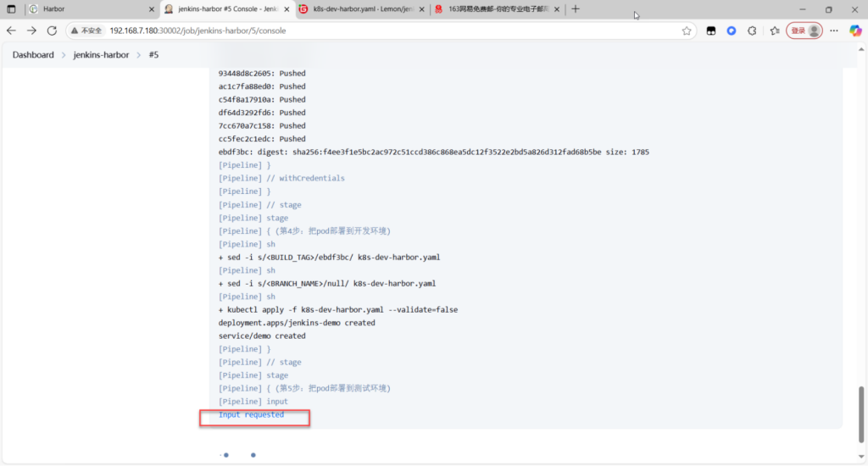Open the tab actions menu icon

11,8
